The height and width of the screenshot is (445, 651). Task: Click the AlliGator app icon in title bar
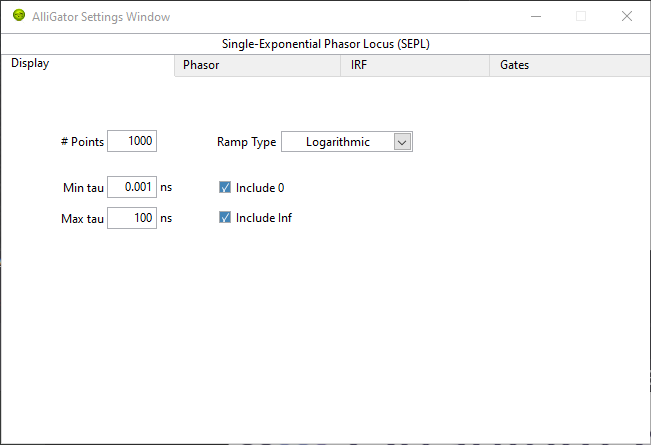[x=19, y=16]
